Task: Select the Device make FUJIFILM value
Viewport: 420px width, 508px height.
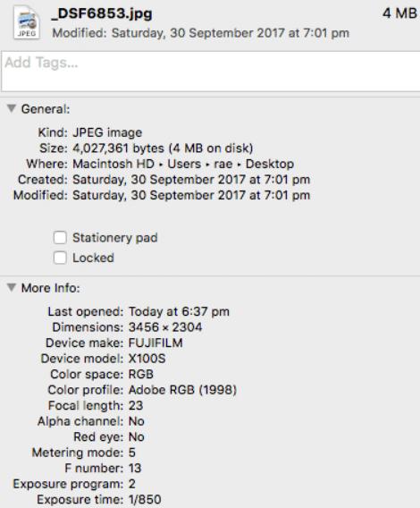Action: (x=155, y=343)
